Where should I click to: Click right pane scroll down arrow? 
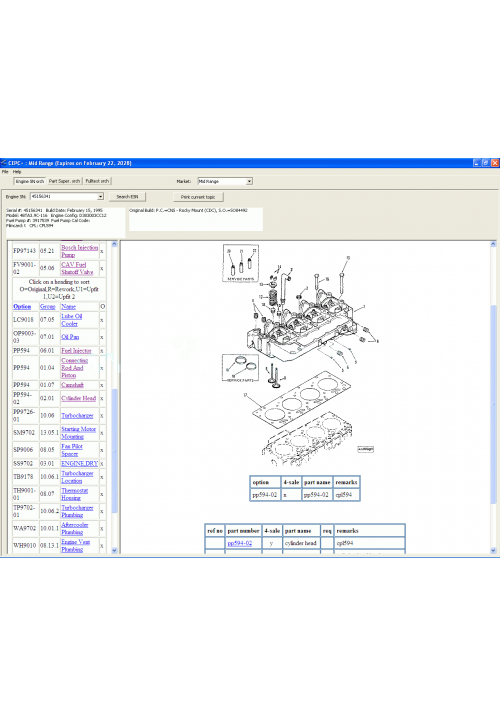[x=493, y=551]
